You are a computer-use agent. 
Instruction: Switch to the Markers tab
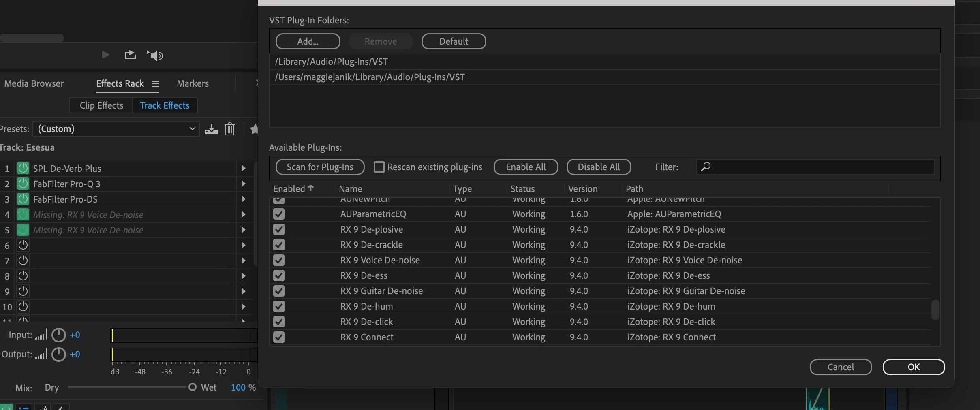tap(193, 83)
